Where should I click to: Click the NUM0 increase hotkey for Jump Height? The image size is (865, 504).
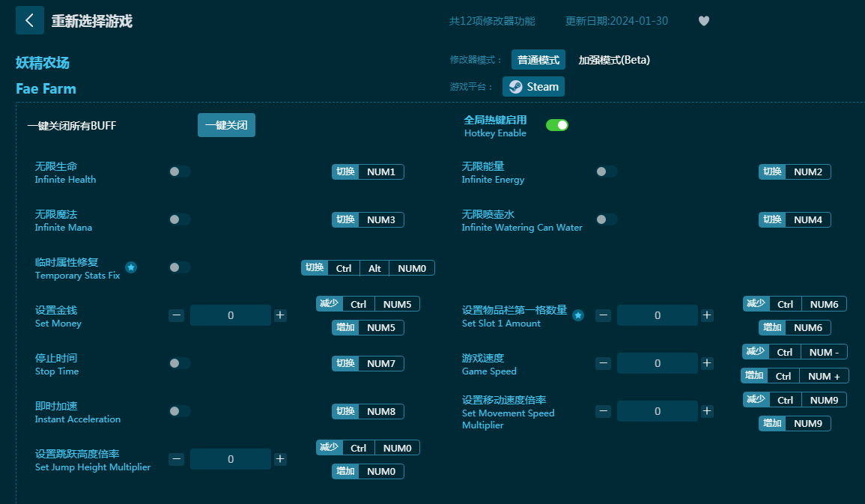click(x=368, y=472)
